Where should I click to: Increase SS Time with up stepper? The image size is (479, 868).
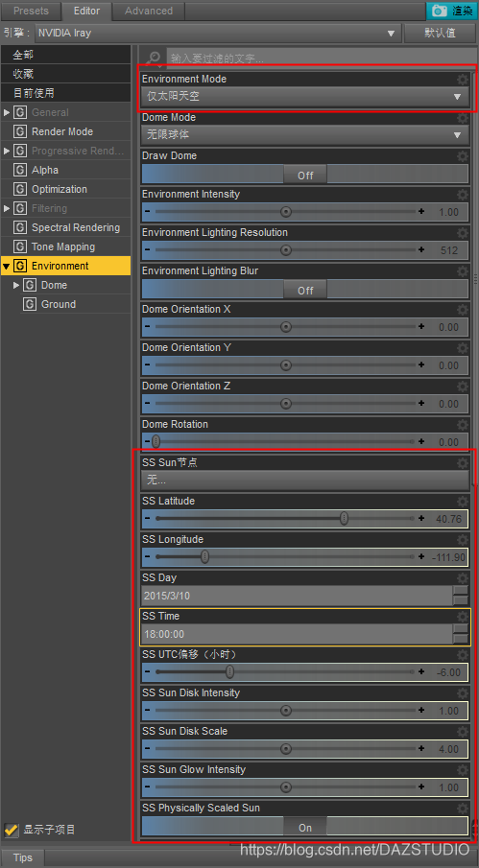tap(461, 629)
